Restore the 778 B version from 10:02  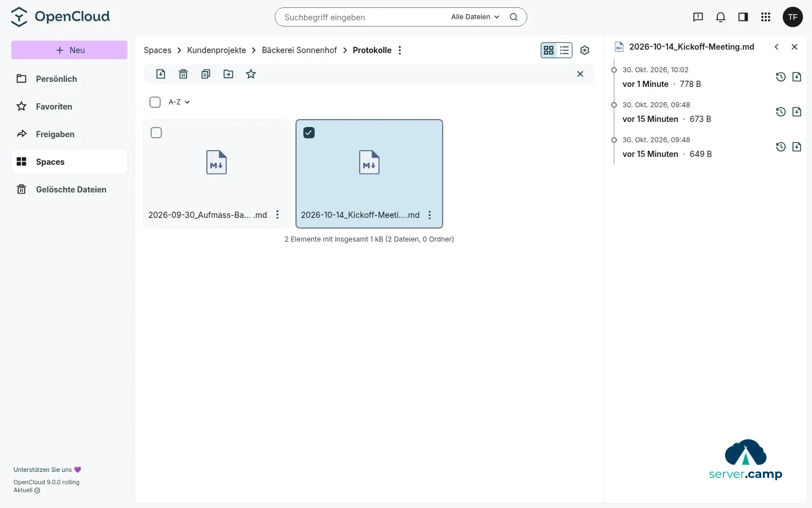pos(781,77)
